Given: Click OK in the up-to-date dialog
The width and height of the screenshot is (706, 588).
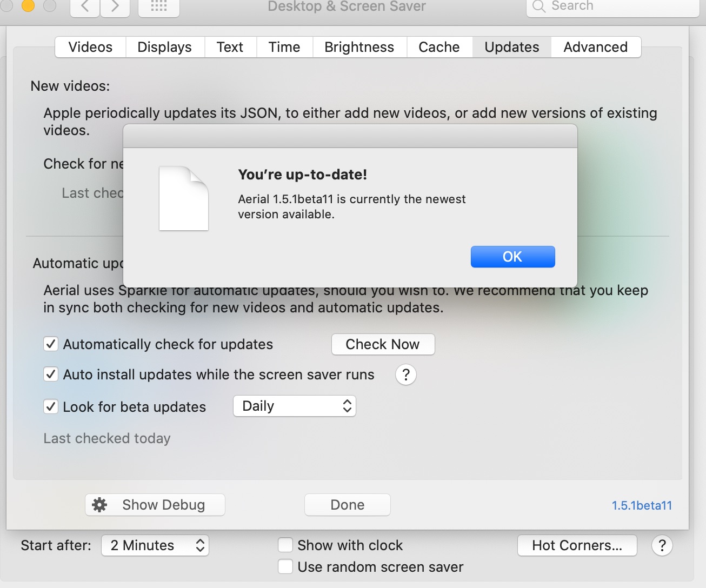Looking at the screenshot, I should [x=513, y=257].
